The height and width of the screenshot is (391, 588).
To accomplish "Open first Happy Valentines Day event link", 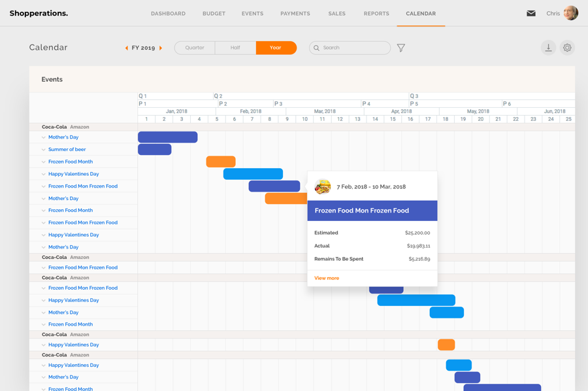I will click(73, 174).
